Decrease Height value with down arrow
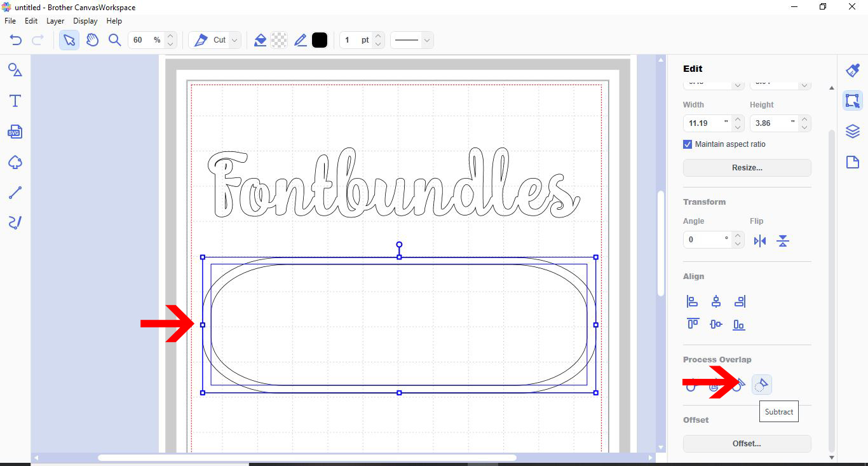Image resolution: width=868 pixels, height=466 pixels. pos(804,127)
